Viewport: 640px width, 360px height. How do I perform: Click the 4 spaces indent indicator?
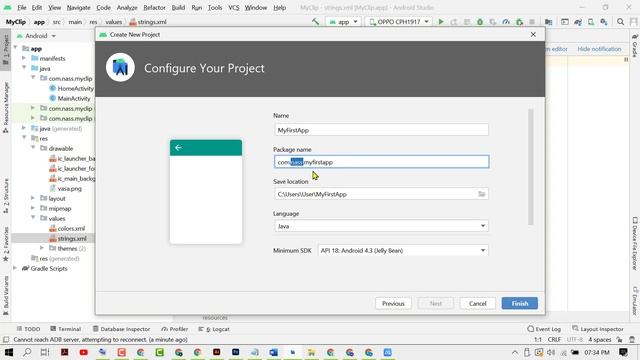[600, 339]
